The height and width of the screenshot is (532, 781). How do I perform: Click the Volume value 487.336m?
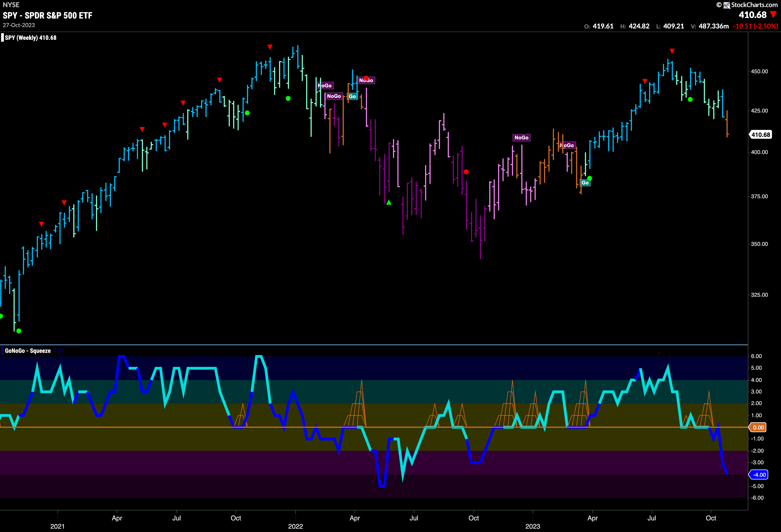point(714,26)
